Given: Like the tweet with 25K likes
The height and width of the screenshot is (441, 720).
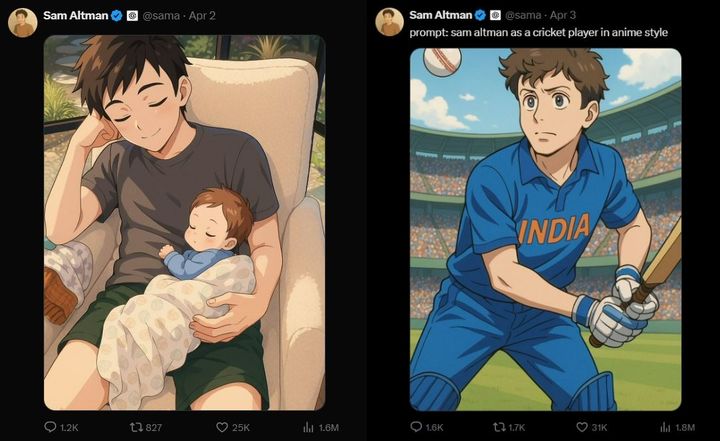Looking at the screenshot, I should tap(223, 427).
